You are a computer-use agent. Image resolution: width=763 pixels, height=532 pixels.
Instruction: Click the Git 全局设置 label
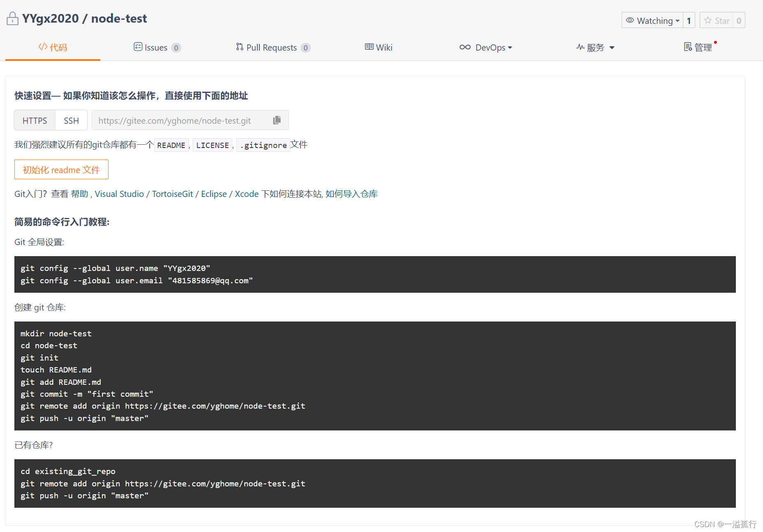coord(39,242)
